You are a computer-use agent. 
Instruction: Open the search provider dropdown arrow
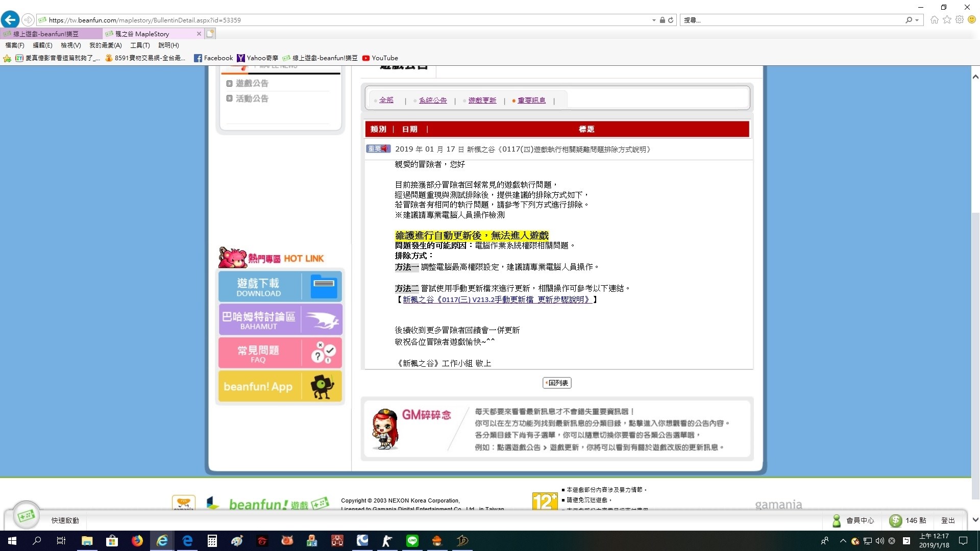pyautogui.click(x=917, y=20)
